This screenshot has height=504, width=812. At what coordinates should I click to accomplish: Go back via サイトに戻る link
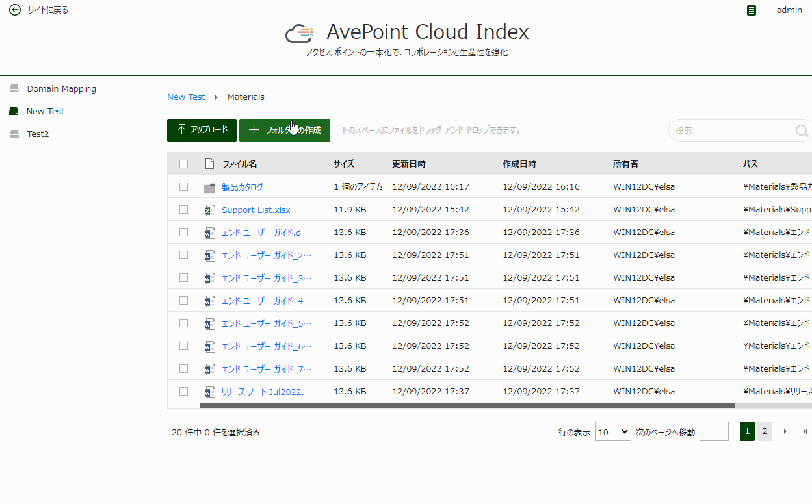(47, 10)
